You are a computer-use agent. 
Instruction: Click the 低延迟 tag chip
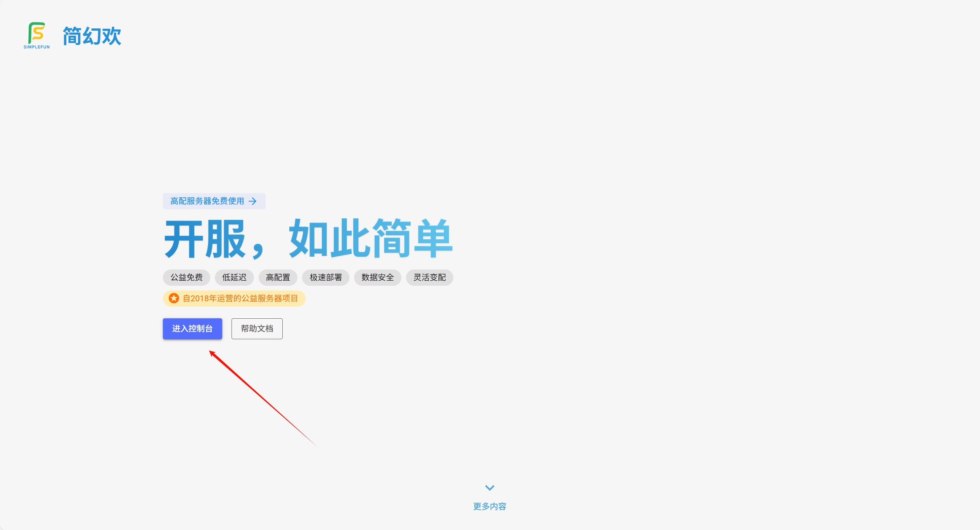click(234, 277)
